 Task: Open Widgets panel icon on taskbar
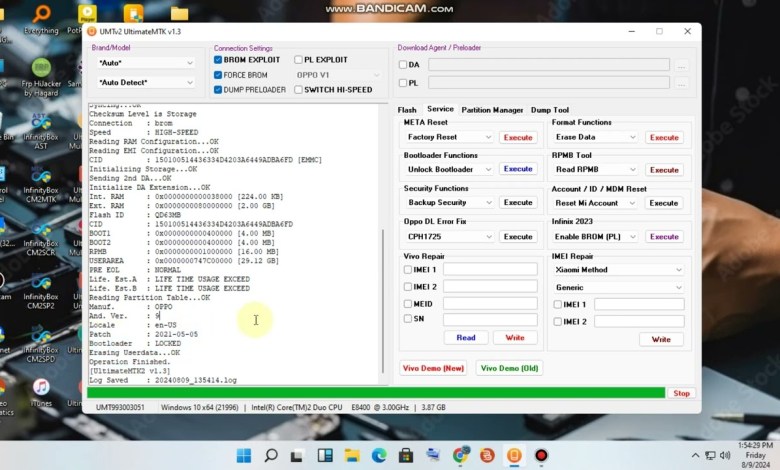tap(325, 455)
